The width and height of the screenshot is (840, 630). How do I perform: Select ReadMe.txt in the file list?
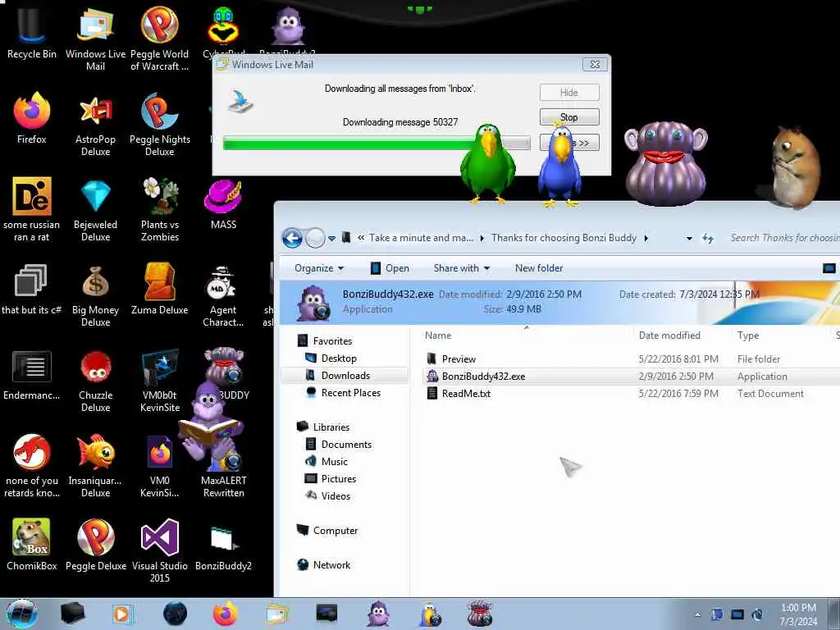click(631, 393)
